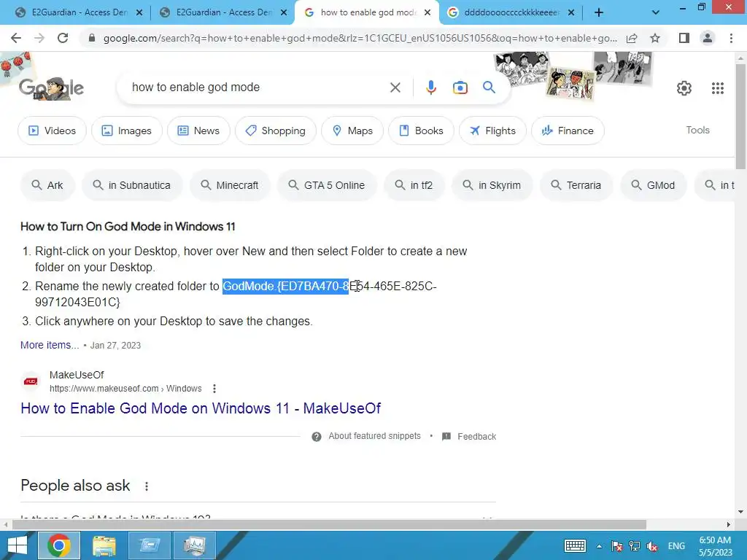The height and width of the screenshot is (560, 747).
Task: Switch to Maps results
Action: pyautogui.click(x=352, y=131)
